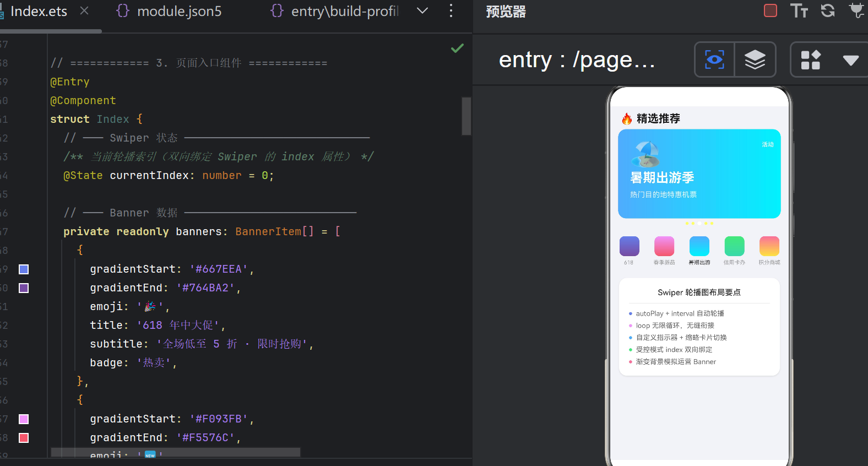Viewport: 868px width, 466px height.
Task: Open the editor tab options menu
Action: [451, 11]
